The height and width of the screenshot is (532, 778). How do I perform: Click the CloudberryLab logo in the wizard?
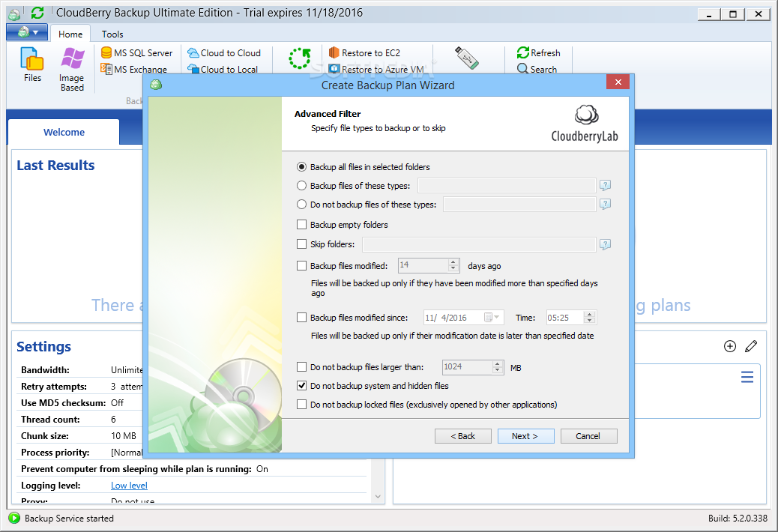click(x=585, y=124)
